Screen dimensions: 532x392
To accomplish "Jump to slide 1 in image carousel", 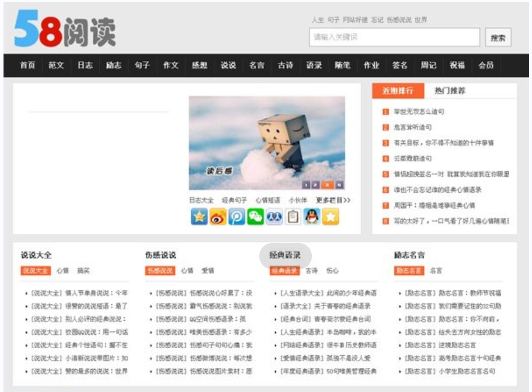I will 306,185.
